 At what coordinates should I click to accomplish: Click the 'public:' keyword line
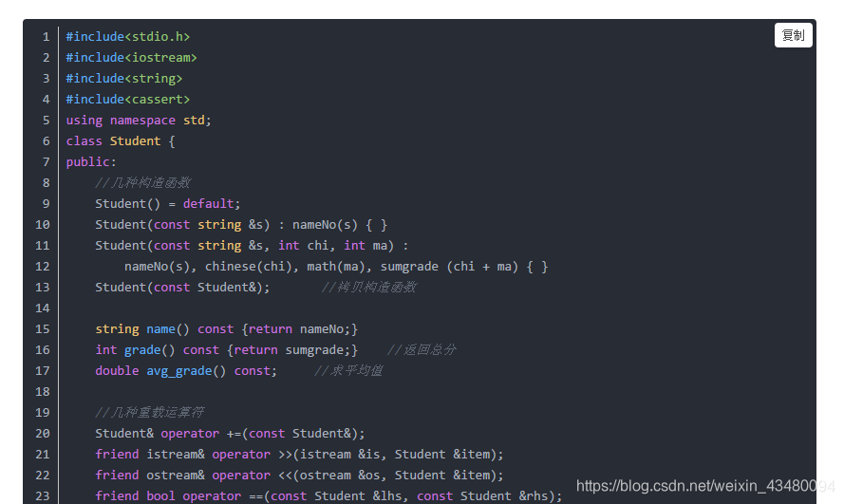(x=91, y=162)
